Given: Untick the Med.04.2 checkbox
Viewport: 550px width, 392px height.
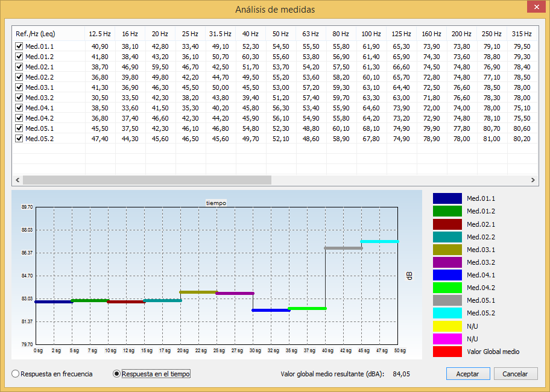Looking at the screenshot, I should point(19,118).
